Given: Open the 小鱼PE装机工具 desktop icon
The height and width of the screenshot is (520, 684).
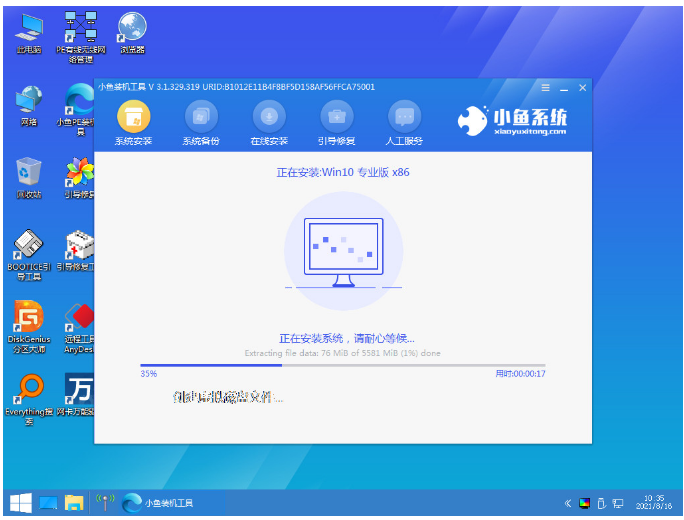Looking at the screenshot, I should tap(76, 109).
